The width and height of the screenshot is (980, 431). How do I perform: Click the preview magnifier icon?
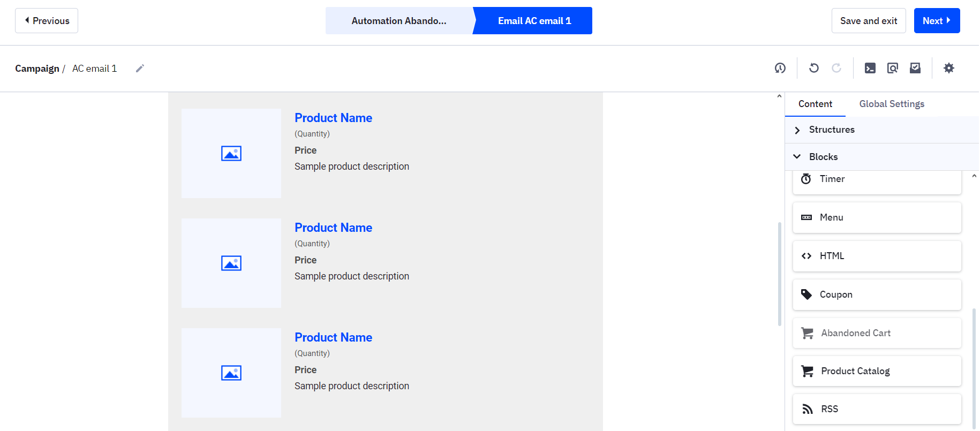click(x=893, y=68)
